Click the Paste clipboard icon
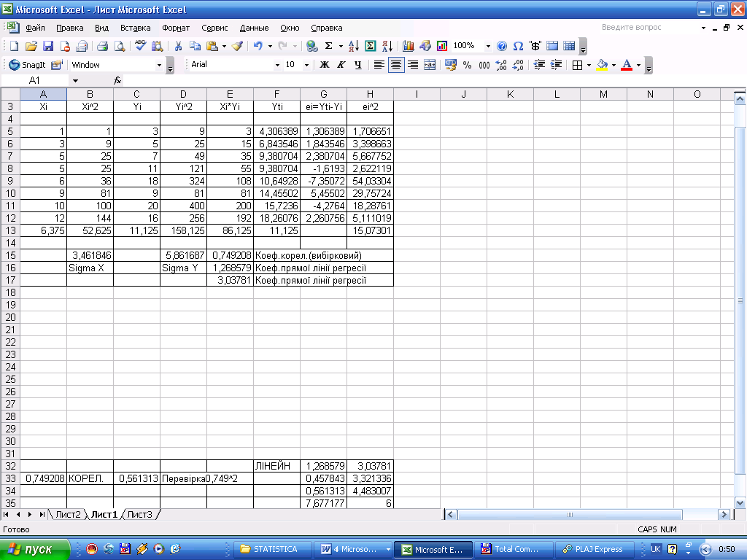 212,46
